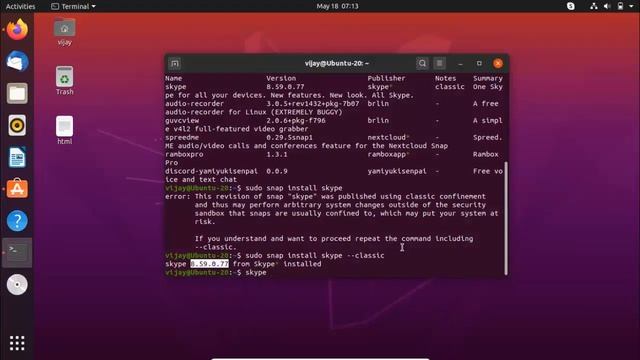Show Applications grid

click(17, 343)
